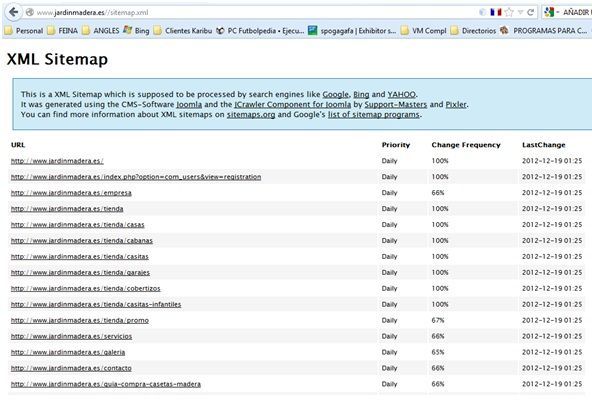The height and width of the screenshot is (402, 592).
Task: Open the VM Compl bookmarks folder
Action: [x=424, y=31]
